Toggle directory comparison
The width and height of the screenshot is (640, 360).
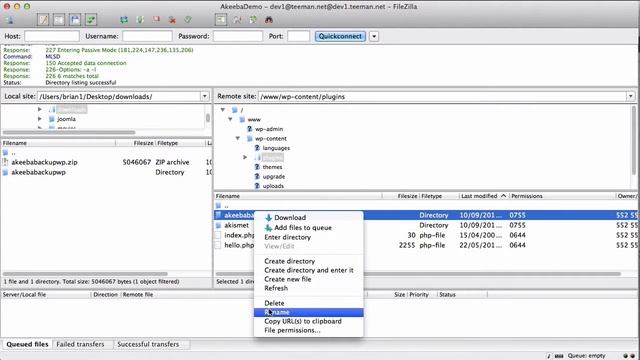pos(237,20)
